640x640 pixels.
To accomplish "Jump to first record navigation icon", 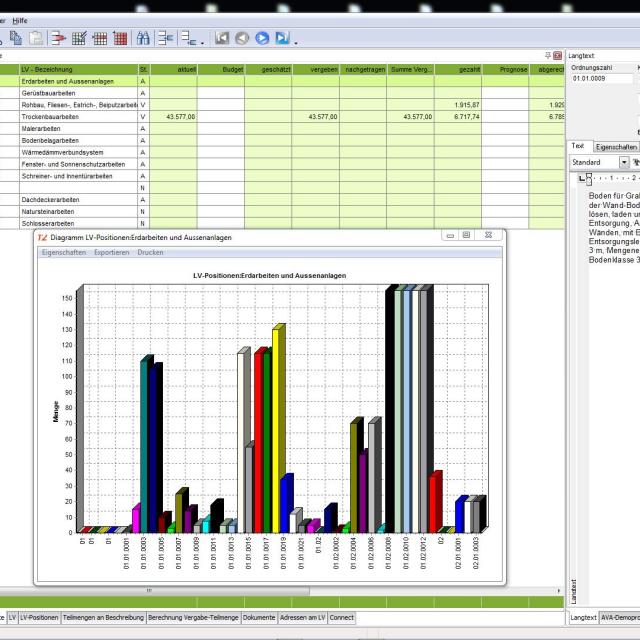I will tap(222, 38).
